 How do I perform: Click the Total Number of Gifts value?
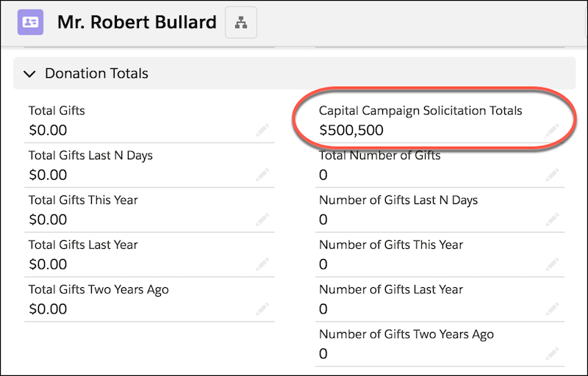click(323, 175)
